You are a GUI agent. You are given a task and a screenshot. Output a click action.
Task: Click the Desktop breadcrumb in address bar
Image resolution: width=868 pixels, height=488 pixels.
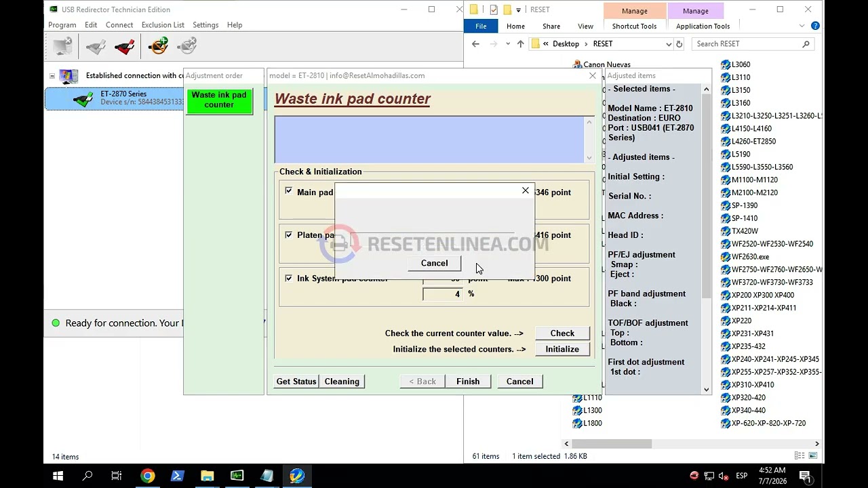[566, 44]
